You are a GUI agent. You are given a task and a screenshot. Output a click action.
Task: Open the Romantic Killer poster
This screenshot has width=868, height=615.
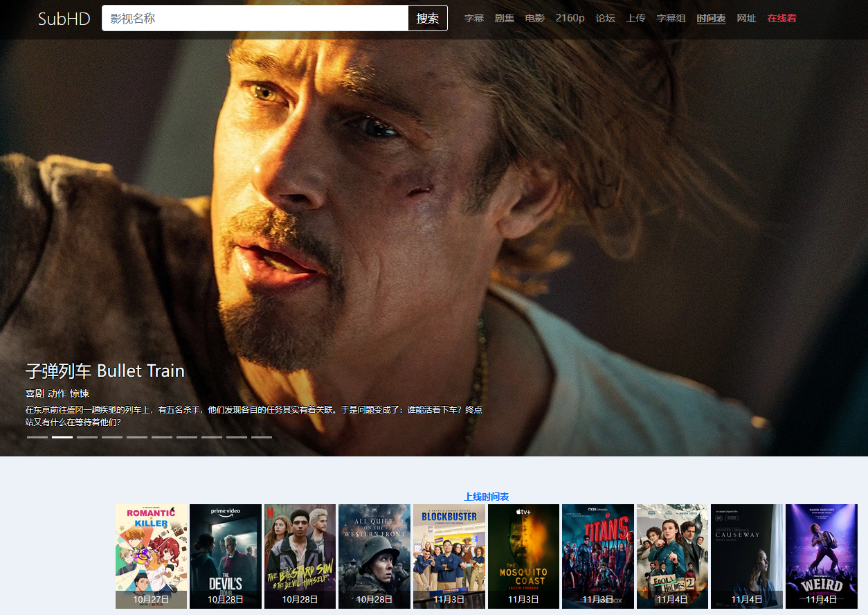pyautogui.click(x=151, y=556)
